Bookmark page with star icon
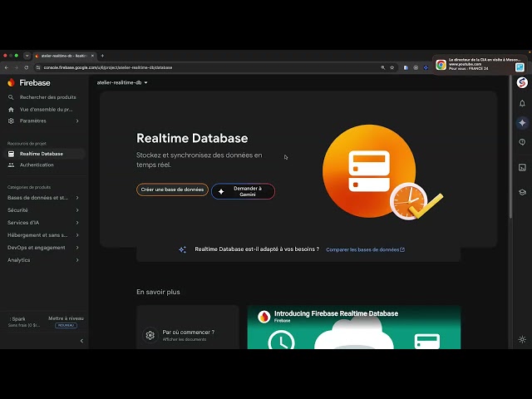Screen dimensions: 532x399 click(x=392, y=67)
